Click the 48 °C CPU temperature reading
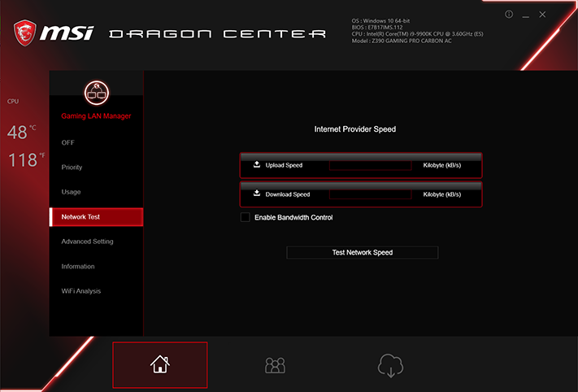This screenshot has height=392, width=578. (x=21, y=132)
